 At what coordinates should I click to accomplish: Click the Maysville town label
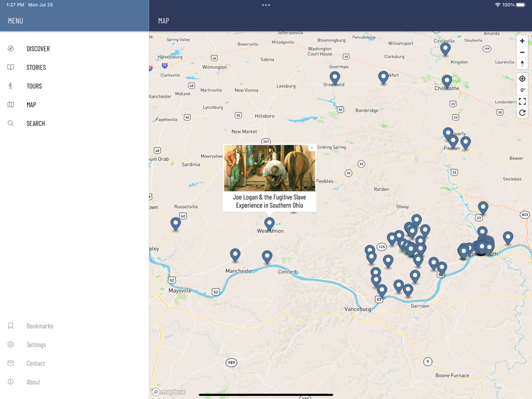180,291
